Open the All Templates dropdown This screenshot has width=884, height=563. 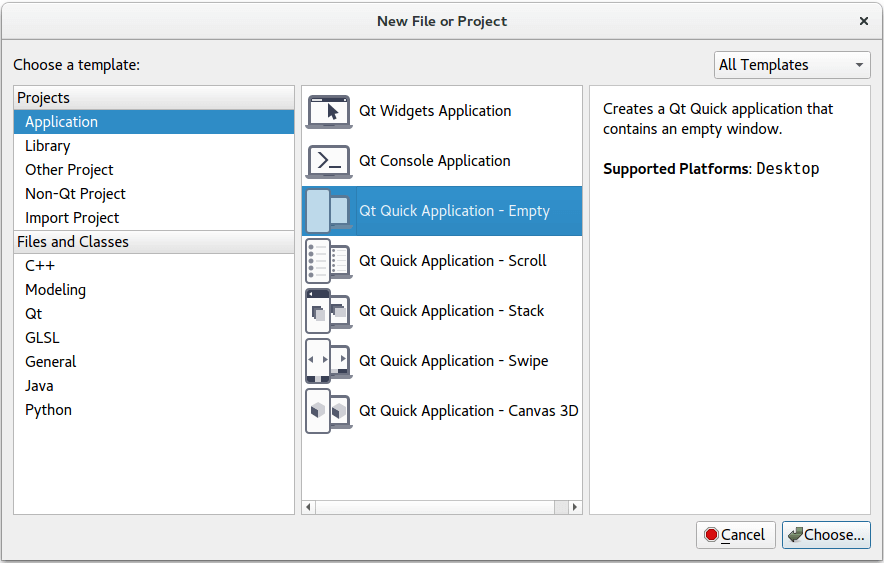(x=792, y=65)
